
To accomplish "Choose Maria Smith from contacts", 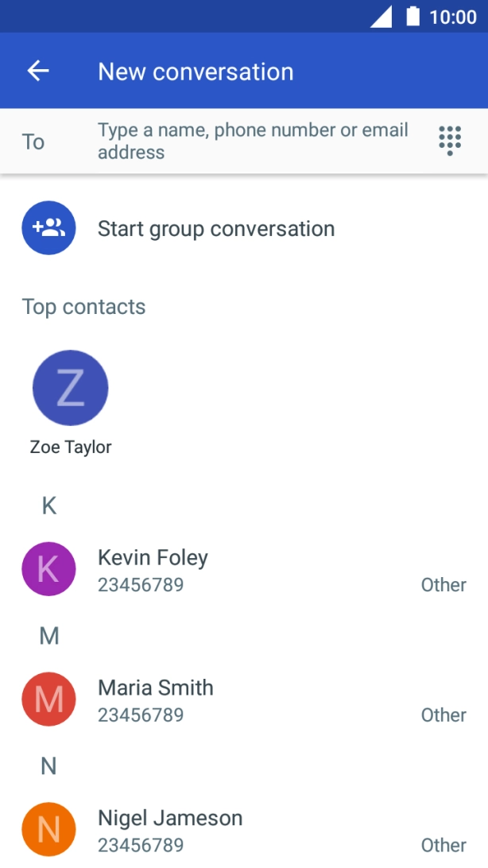I will click(156, 688).
